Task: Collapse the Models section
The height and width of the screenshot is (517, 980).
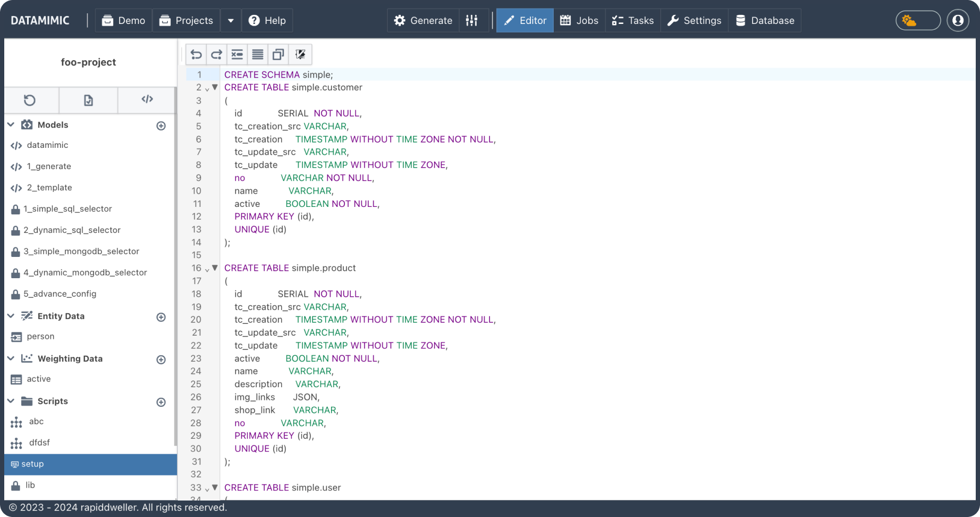Action: click(11, 124)
